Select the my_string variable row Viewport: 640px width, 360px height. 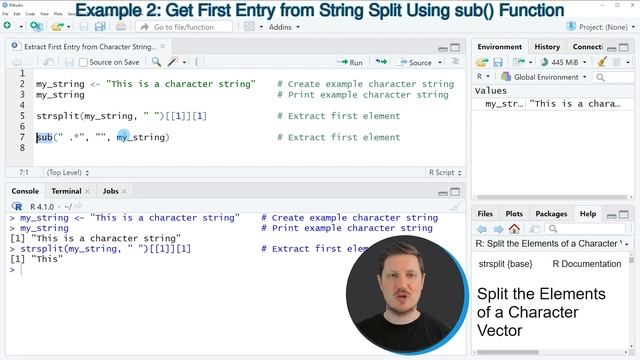[x=553, y=104]
